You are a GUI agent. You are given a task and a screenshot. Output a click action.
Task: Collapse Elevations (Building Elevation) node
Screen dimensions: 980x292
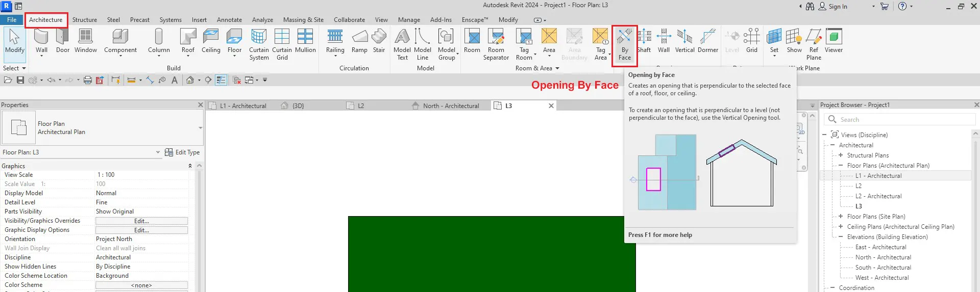pyautogui.click(x=841, y=237)
